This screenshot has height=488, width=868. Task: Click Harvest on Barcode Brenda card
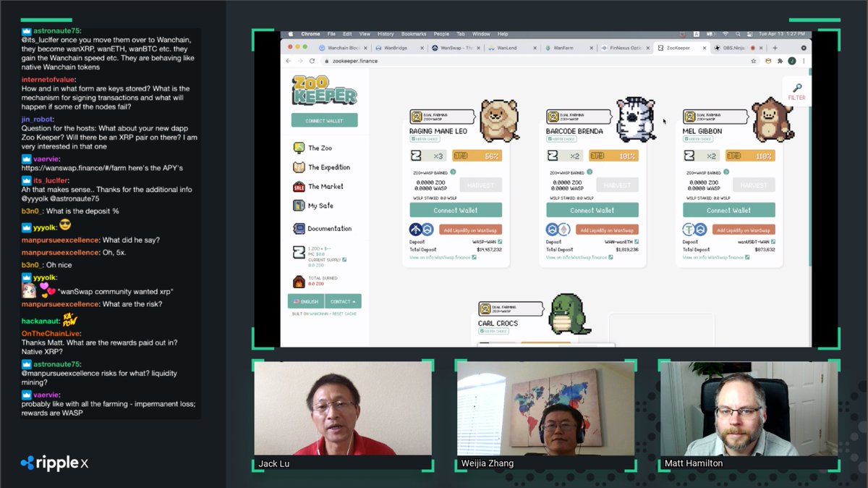point(617,185)
